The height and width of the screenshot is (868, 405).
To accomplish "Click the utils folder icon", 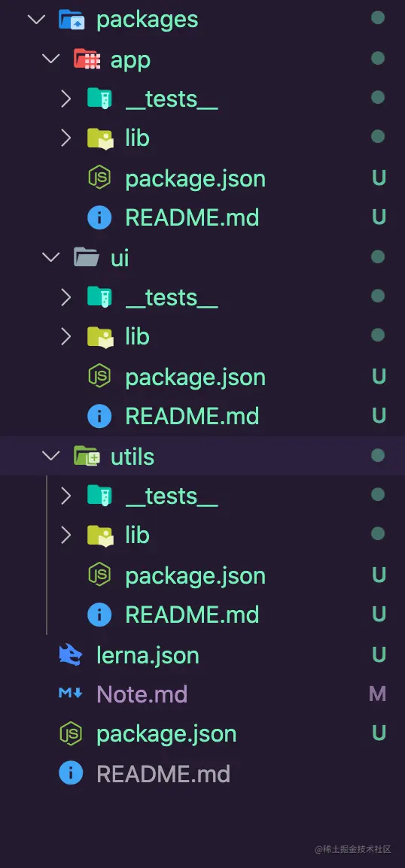I will coord(87,456).
